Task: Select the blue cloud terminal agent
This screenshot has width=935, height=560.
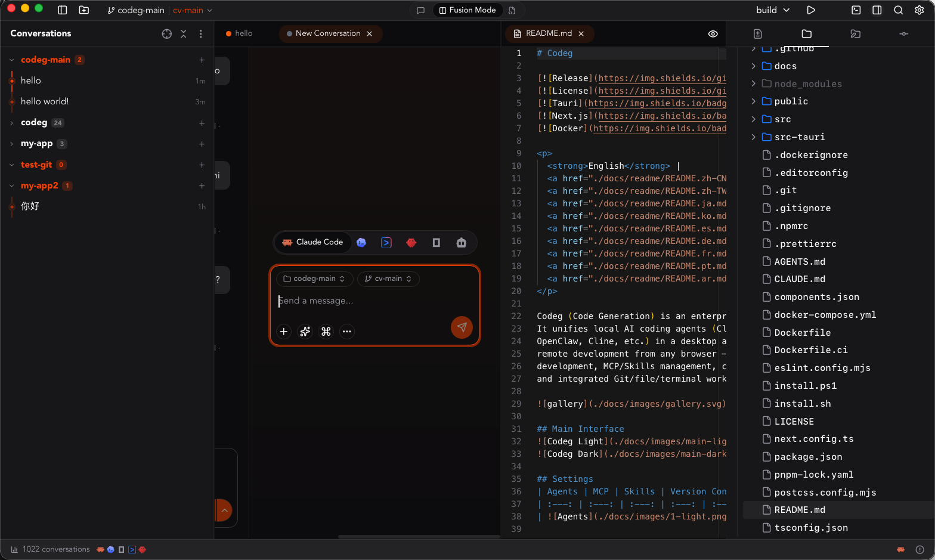Action: tap(361, 243)
